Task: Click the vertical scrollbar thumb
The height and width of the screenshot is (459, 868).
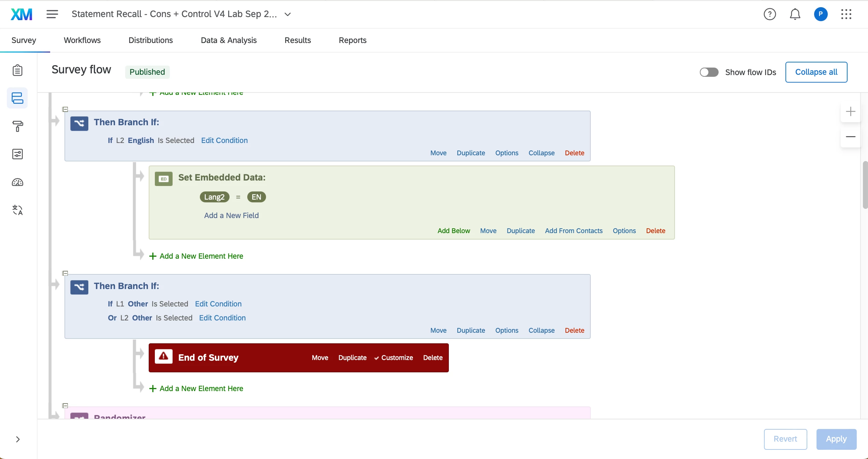Action: pyautogui.click(x=865, y=185)
